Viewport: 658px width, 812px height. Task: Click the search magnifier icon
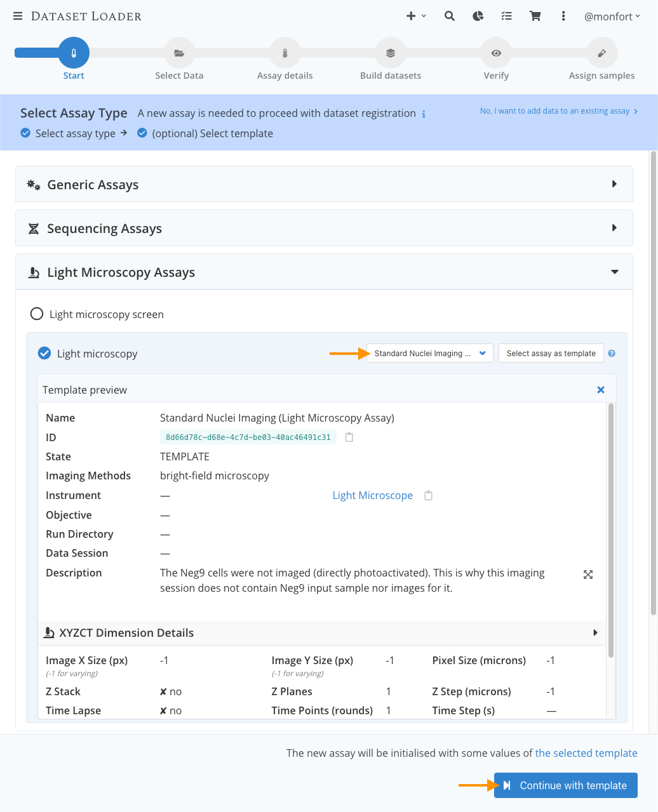tap(450, 16)
